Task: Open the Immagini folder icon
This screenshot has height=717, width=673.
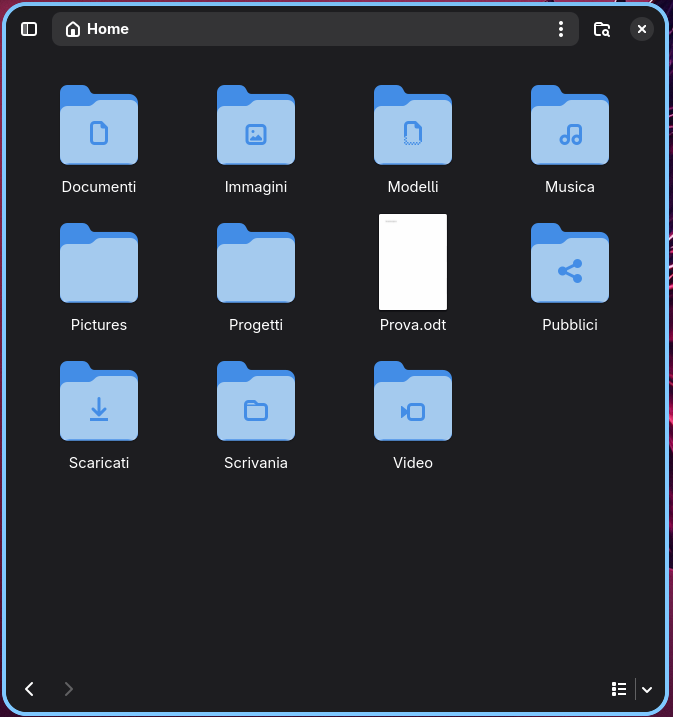Action: tap(256, 125)
